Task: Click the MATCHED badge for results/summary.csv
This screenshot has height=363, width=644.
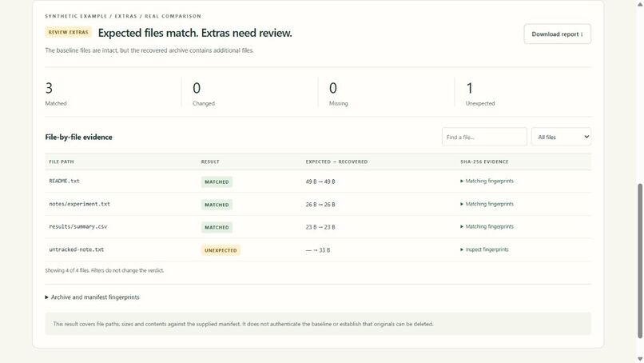Action: [x=217, y=227]
